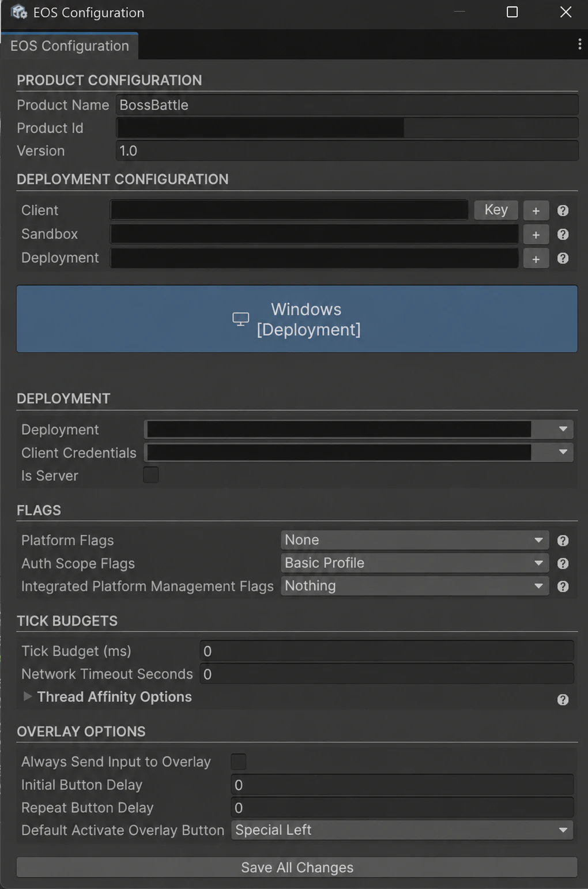Add a new Deployment entry with plus

point(536,258)
